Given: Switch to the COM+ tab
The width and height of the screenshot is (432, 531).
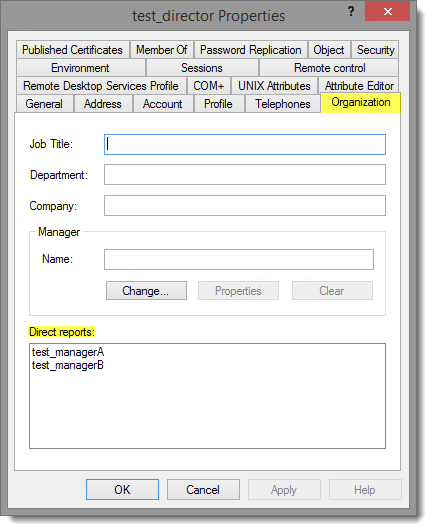Looking at the screenshot, I should (209, 86).
